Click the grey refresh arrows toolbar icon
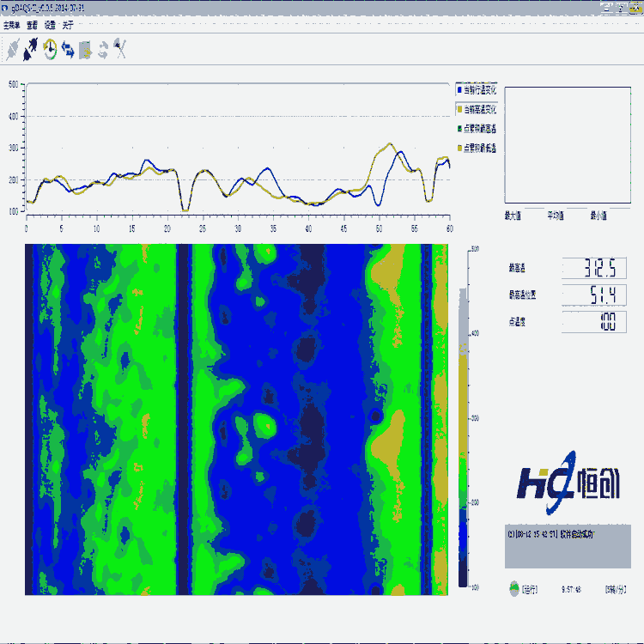Screen dimensions: 644x644 (103, 51)
